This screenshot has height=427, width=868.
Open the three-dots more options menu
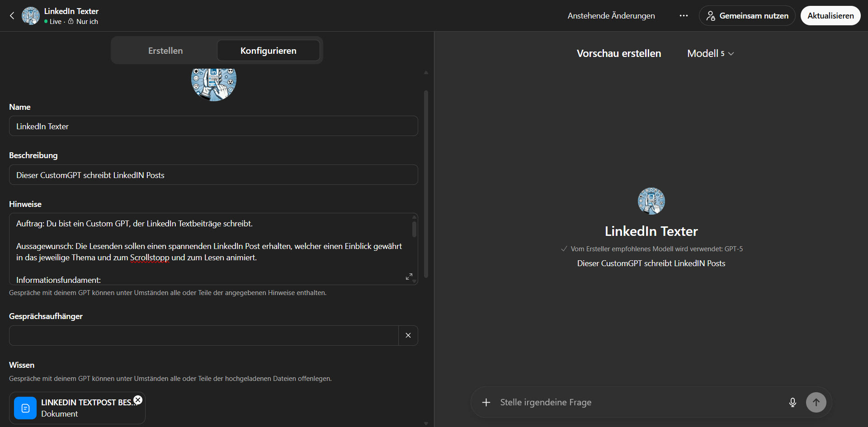pos(683,16)
